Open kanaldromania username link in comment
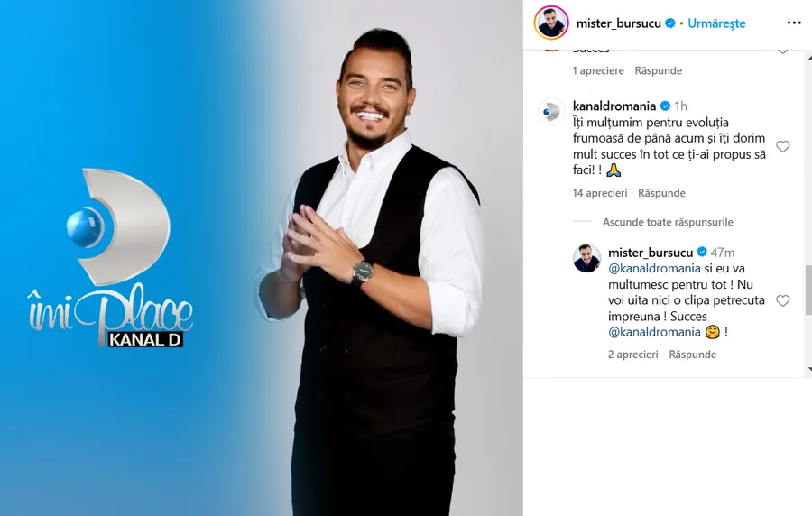The width and height of the screenshot is (812, 516). click(x=614, y=106)
